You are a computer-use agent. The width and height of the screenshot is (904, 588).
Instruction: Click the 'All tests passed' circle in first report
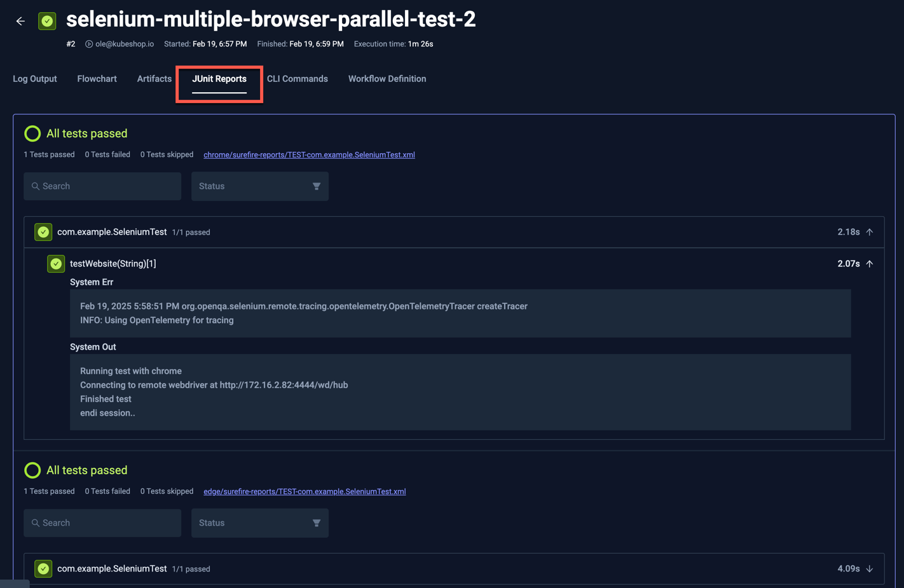coord(32,133)
